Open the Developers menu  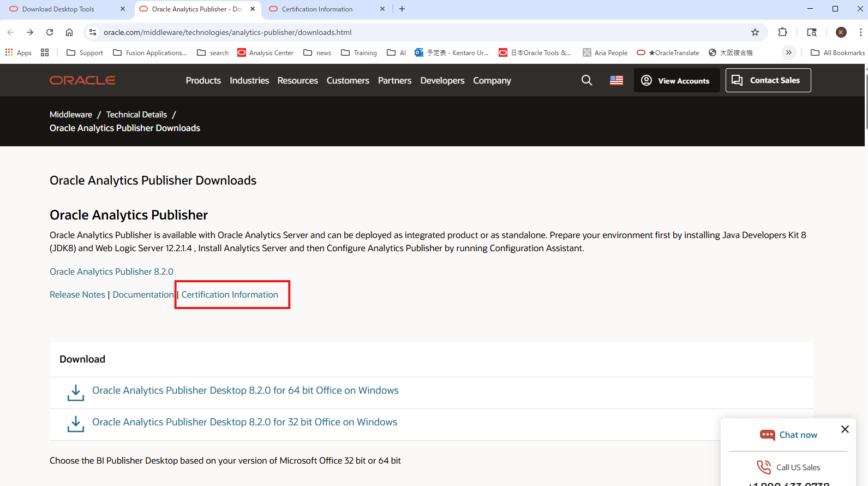tap(442, 80)
